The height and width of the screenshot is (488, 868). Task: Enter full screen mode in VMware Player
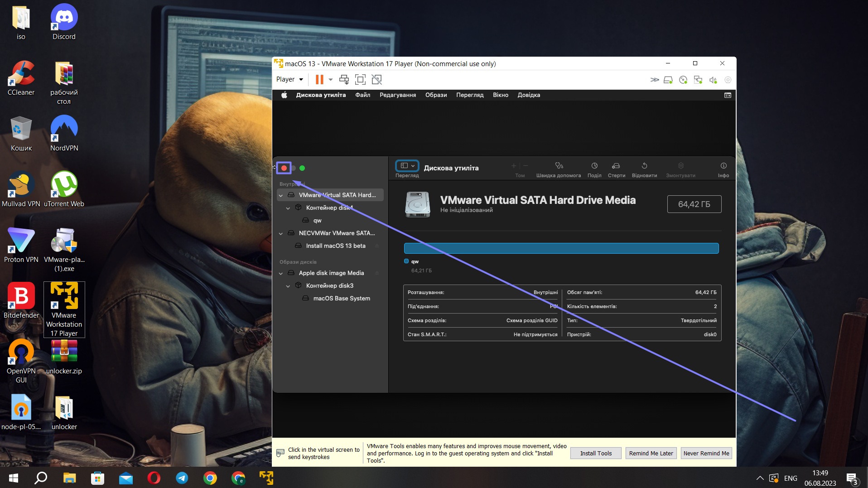coord(360,80)
